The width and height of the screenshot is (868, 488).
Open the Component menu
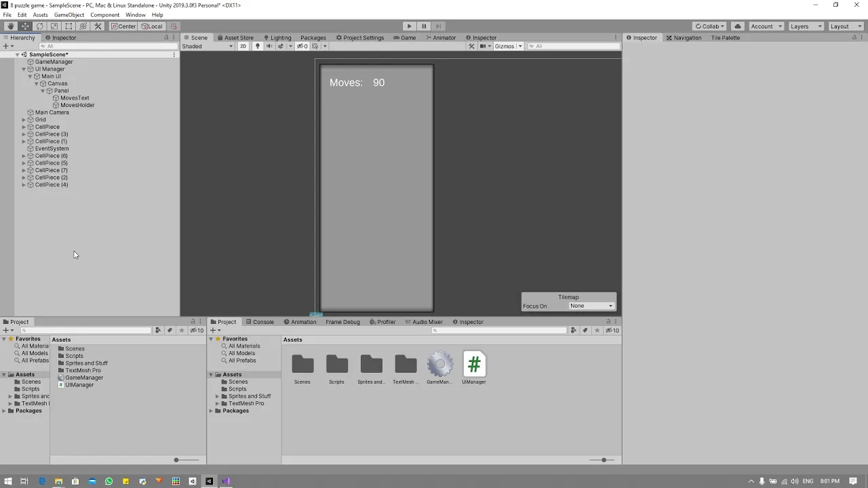pyautogui.click(x=104, y=15)
